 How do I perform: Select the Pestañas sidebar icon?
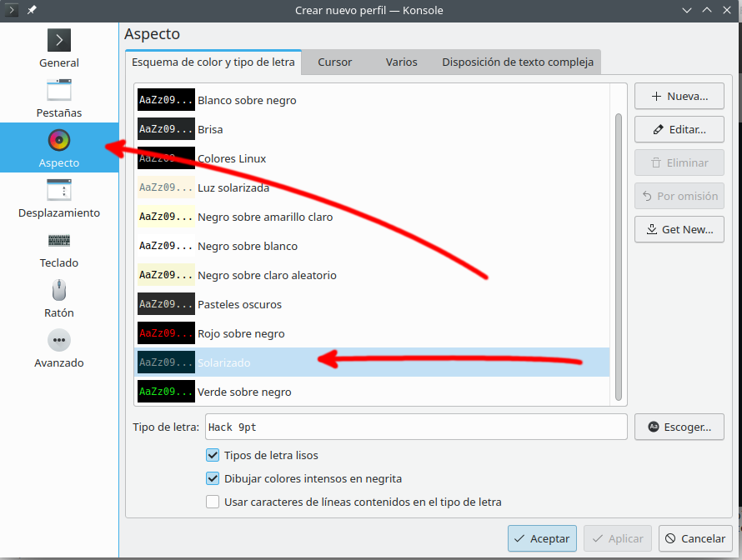(x=58, y=91)
